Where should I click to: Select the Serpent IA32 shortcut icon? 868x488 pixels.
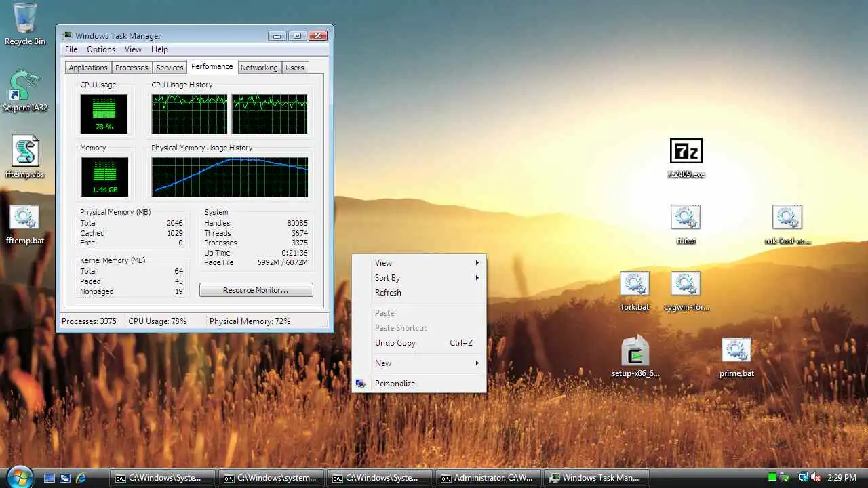point(25,90)
